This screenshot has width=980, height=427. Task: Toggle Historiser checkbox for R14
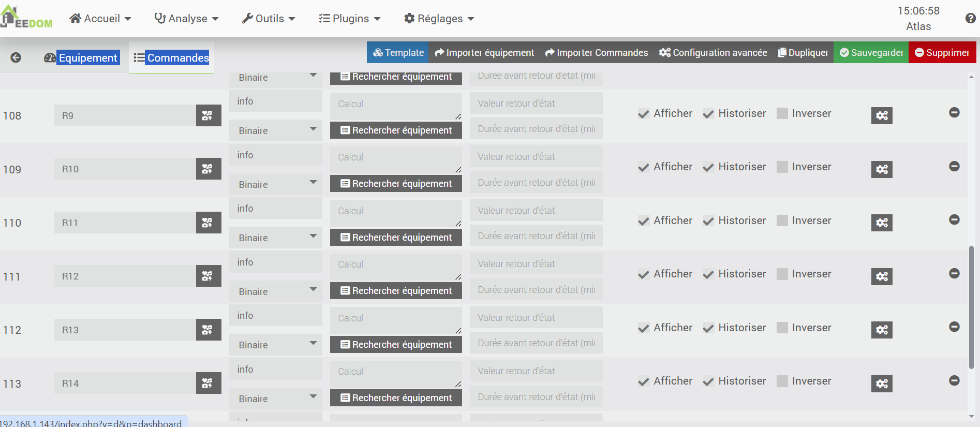coord(708,381)
